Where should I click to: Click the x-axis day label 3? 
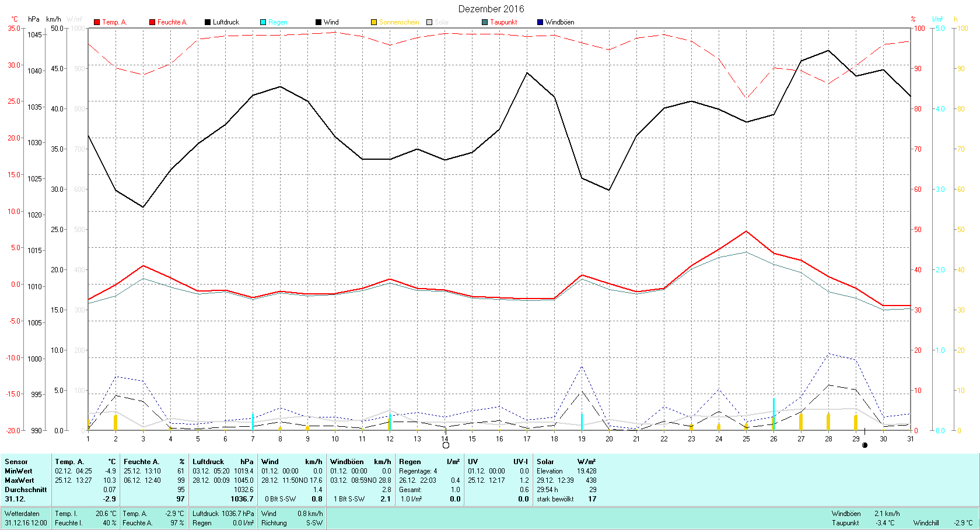[x=143, y=439]
